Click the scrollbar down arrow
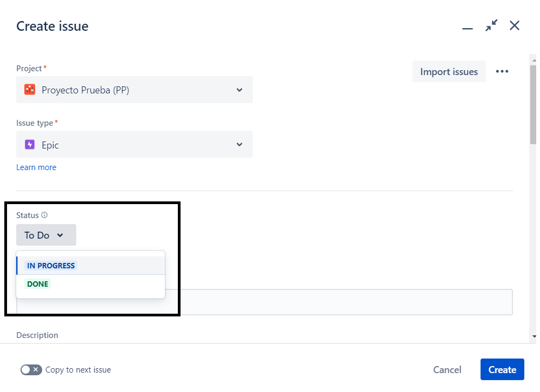 (534, 336)
